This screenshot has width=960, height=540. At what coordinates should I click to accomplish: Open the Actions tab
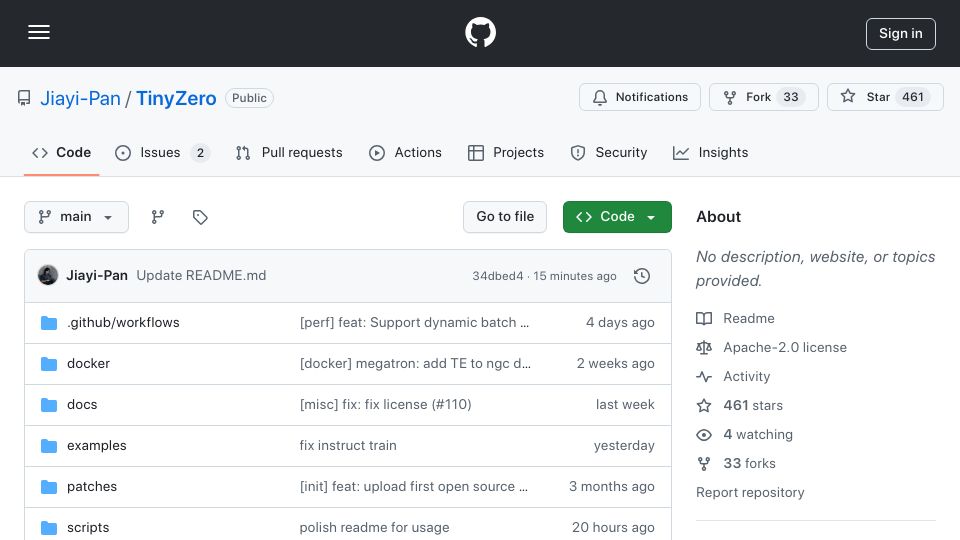(x=405, y=152)
